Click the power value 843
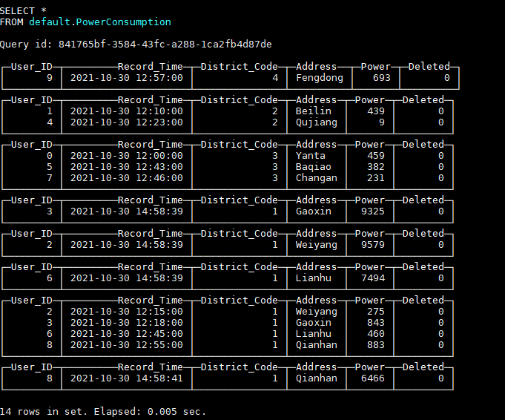This screenshot has height=420, width=505. click(376, 323)
